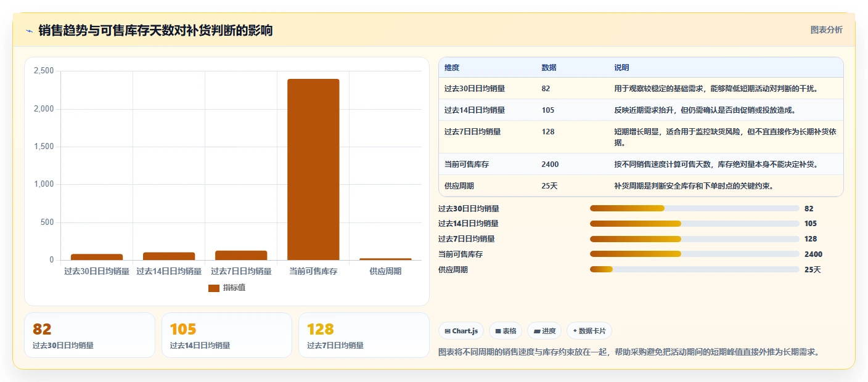Click the footer summary starting 图表将不同周期

[x=629, y=352]
